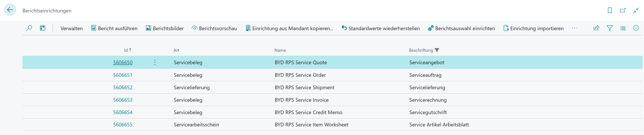644x135 pixels.
Task: Open row actions menu for 5606650
Action: click(x=155, y=63)
